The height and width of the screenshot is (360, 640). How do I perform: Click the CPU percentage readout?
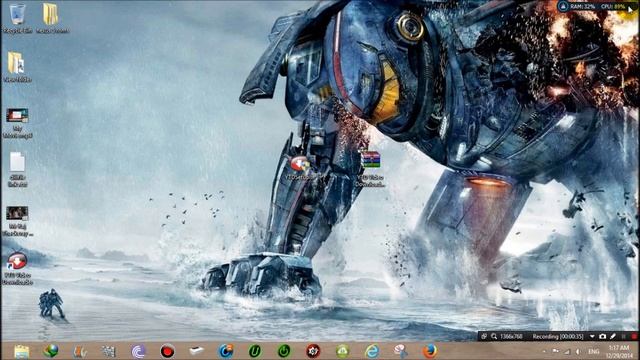[613, 7]
